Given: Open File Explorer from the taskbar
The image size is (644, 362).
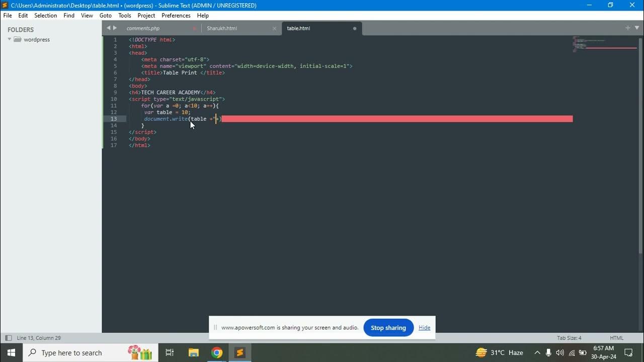Looking at the screenshot, I should tap(194, 352).
